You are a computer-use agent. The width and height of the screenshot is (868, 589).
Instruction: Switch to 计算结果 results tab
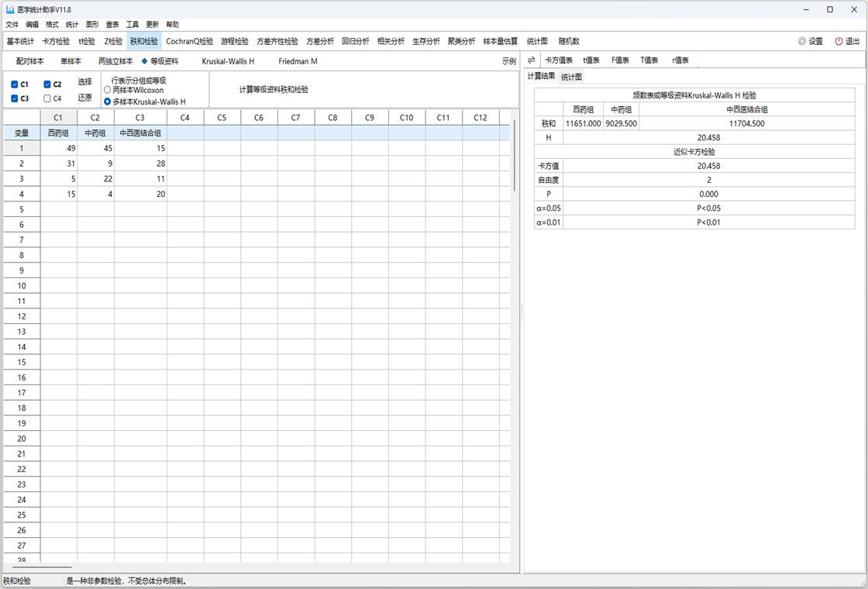(541, 77)
